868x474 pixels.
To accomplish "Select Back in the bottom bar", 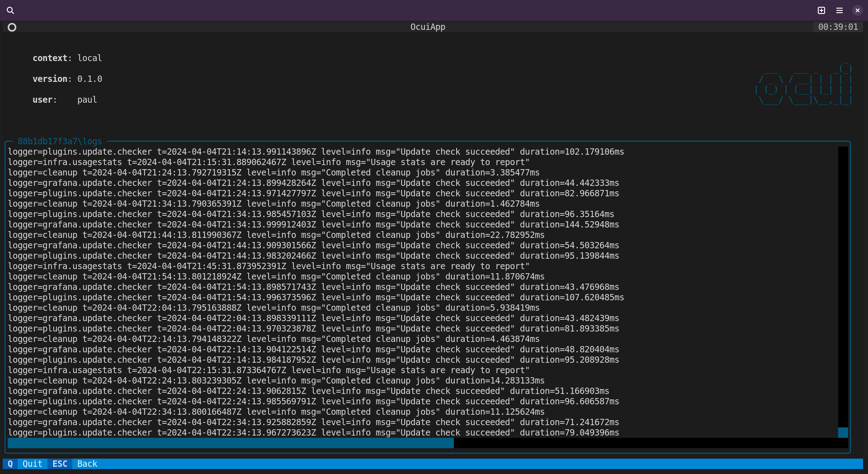I will click(86, 464).
